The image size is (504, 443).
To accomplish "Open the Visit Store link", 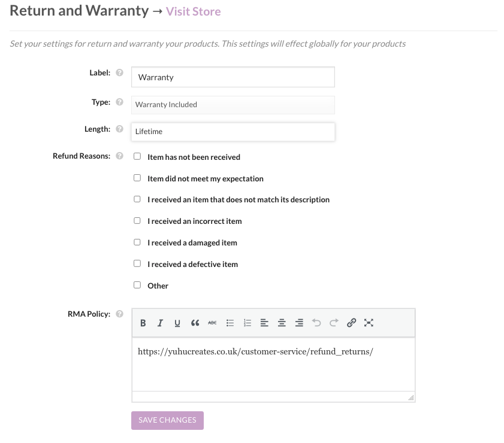I will pyautogui.click(x=193, y=11).
